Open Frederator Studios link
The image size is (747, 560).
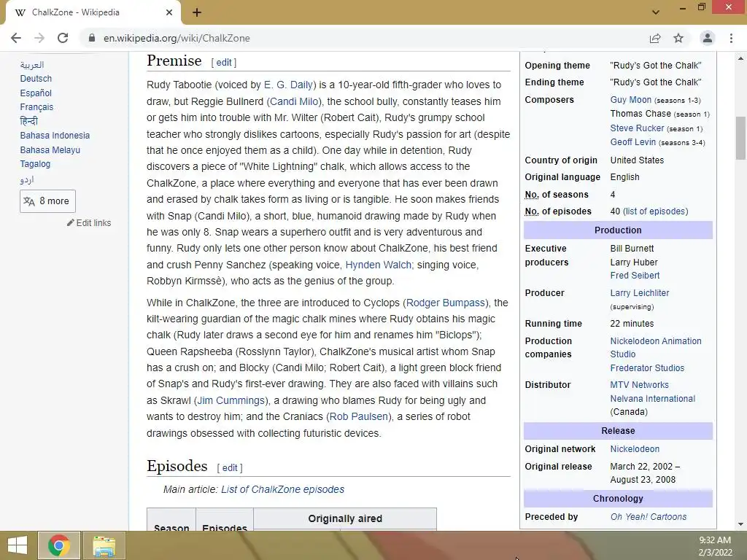648,368
